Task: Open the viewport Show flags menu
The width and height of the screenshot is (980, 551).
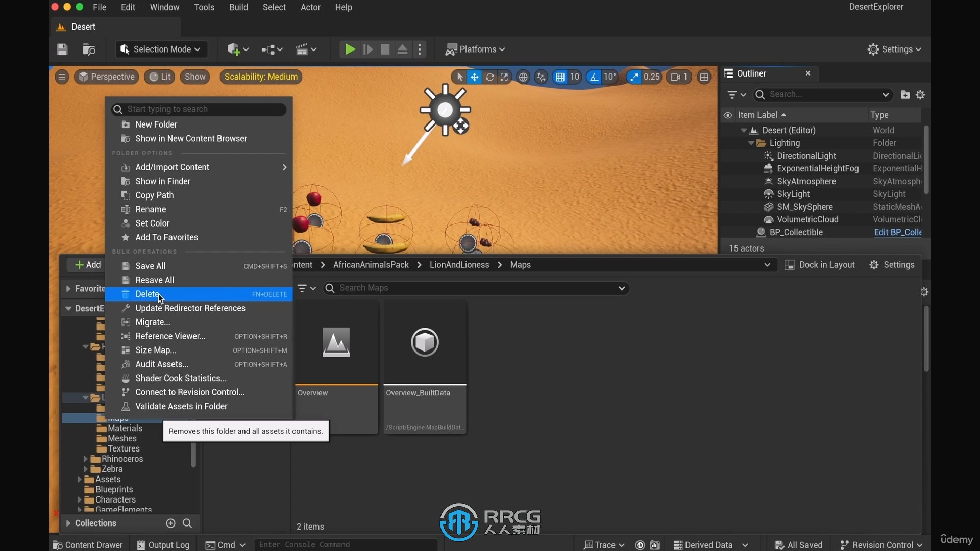Action: coord(195,77)
